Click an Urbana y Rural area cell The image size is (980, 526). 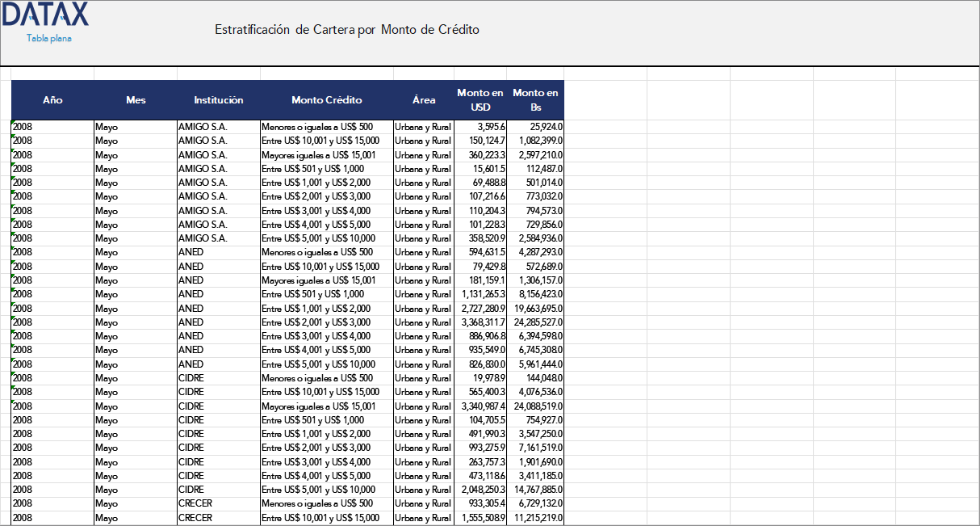coord(423,127)
